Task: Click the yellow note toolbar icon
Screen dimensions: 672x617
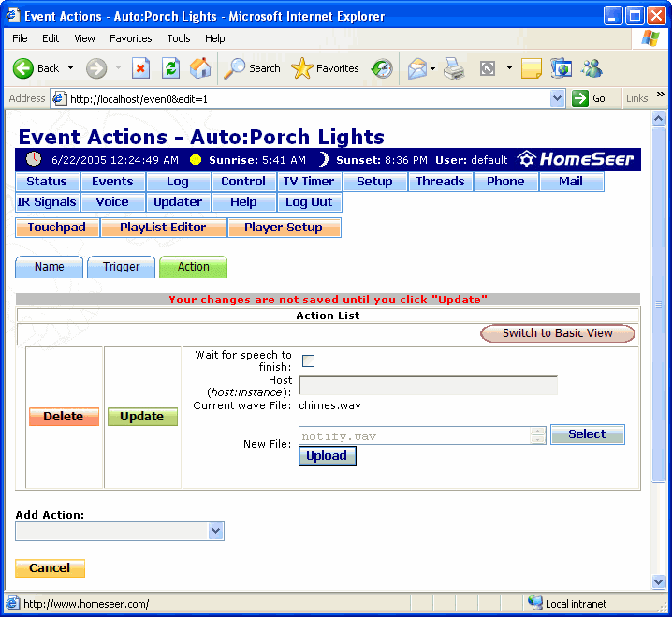Action: (532, 68)
